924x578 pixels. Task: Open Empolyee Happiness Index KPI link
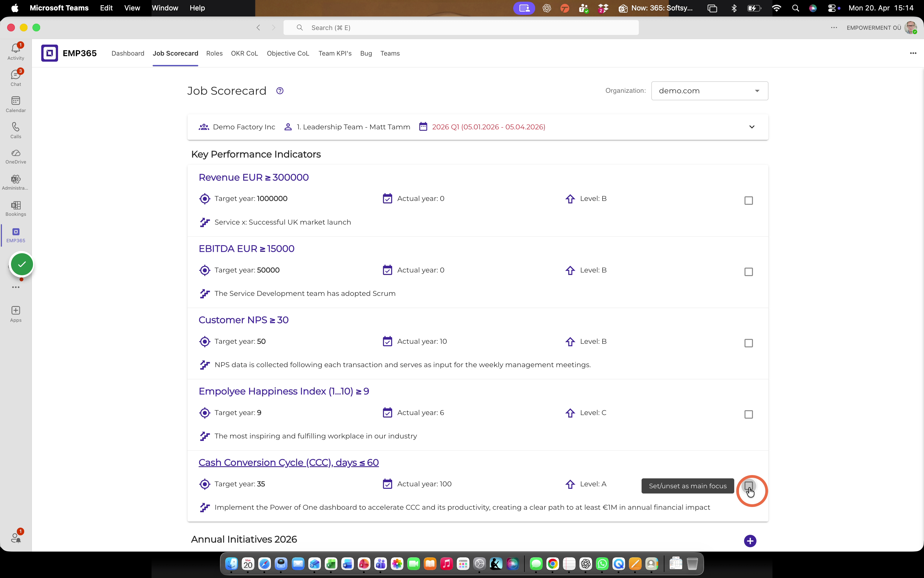[284, 391]
